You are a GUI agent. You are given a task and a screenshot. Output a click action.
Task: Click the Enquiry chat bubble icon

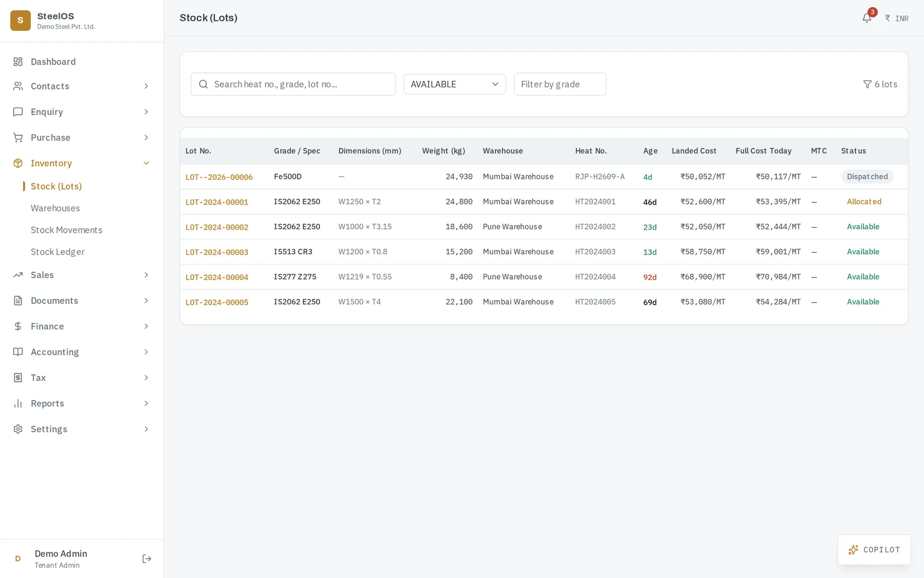point(18,111)
